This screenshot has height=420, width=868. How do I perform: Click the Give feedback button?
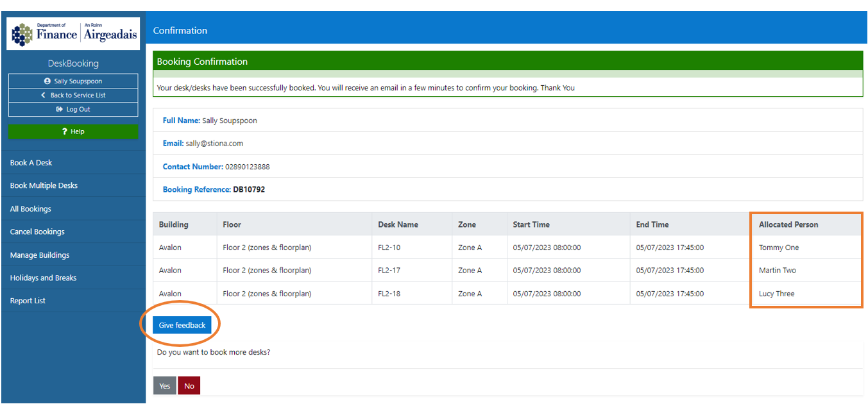tap(182, 325)
